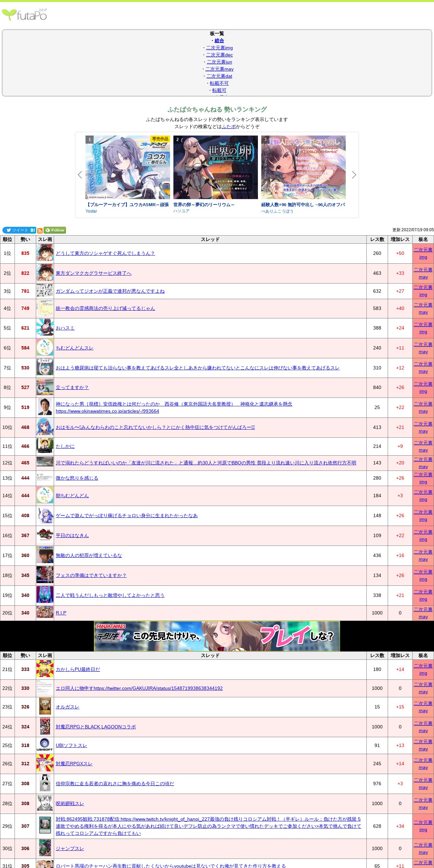
Task: Click thumbnail of rank 1 thread
Action: click(45, 253)
